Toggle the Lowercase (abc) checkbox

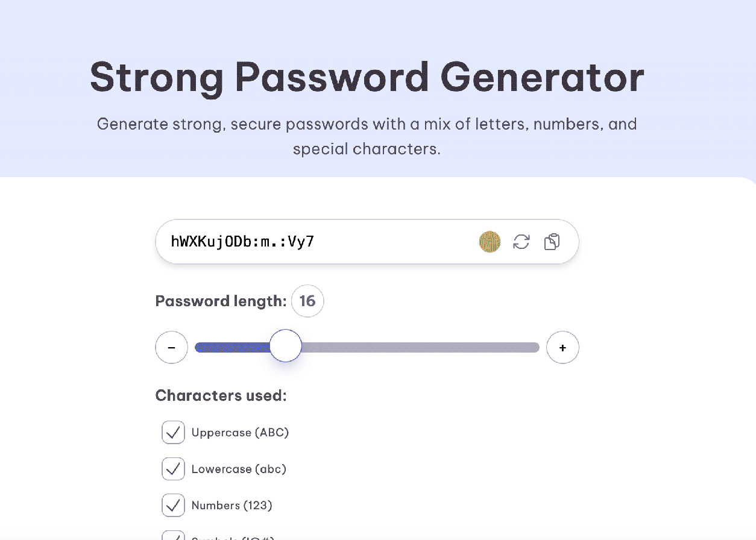[173, 469]
